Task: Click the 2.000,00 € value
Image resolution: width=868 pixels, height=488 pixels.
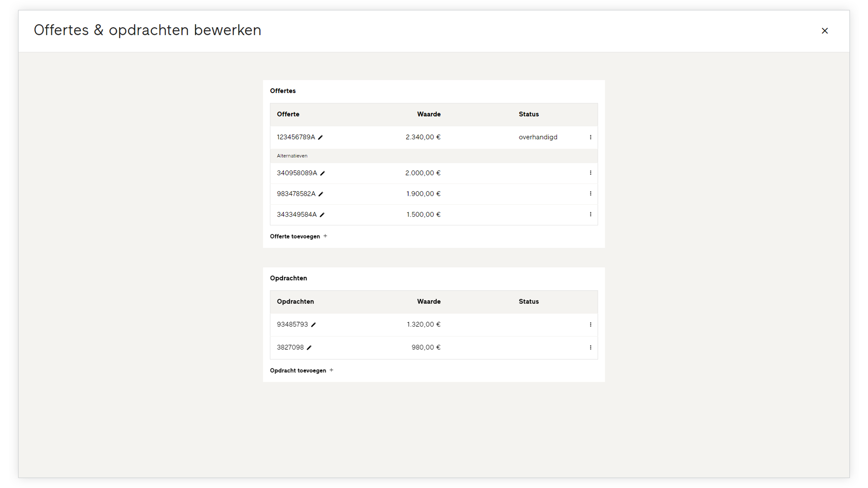Action: 423,173
